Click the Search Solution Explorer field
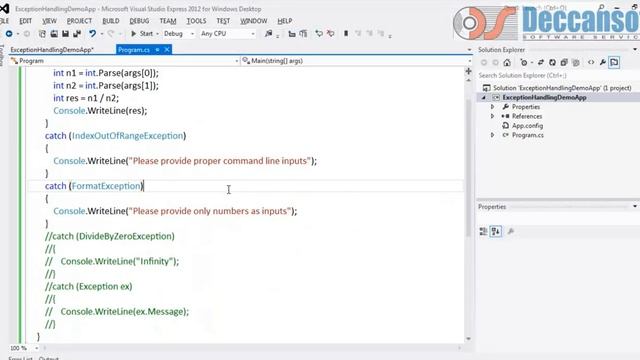 [558, 76]
